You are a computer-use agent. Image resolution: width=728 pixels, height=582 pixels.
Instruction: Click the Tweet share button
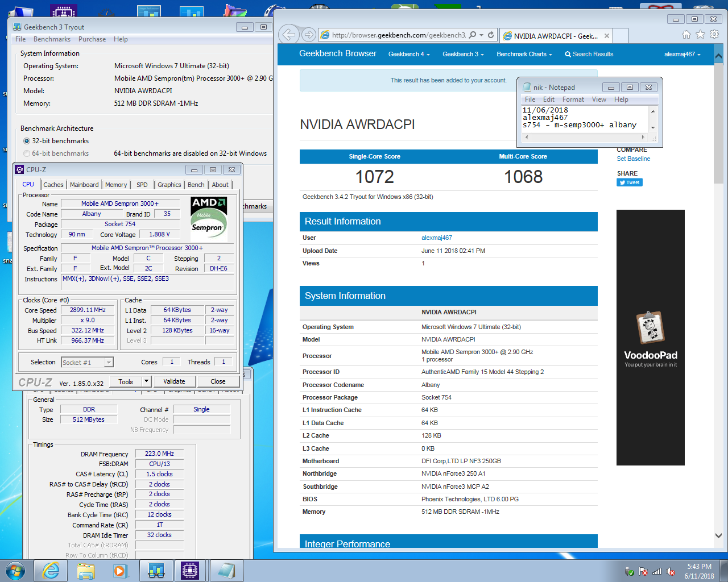[x=630, y=182]
